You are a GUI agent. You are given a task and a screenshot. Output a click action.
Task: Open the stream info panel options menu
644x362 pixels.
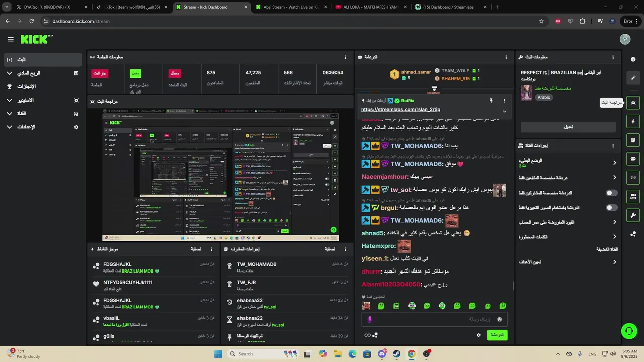(613, 57)
